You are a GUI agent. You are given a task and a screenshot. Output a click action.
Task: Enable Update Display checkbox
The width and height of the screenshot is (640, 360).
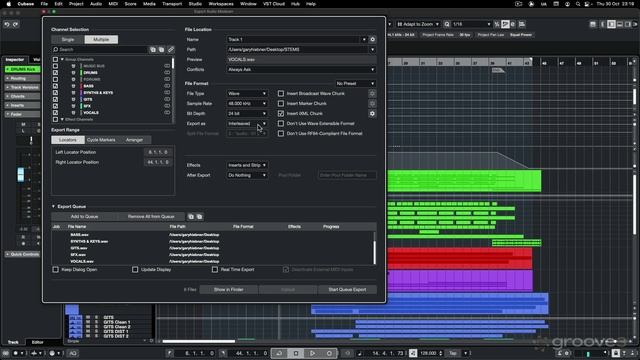click(x=135, y=269)
